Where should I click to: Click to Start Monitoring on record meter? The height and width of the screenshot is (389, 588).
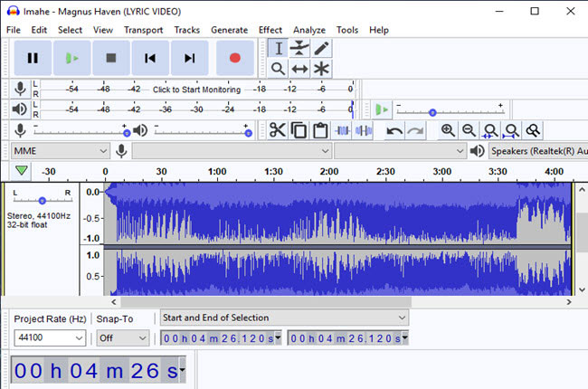196,90
